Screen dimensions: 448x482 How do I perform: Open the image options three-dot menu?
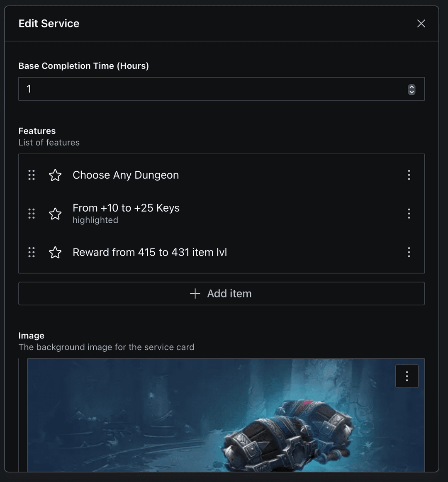pyautogui.click(x=407, y=376)
